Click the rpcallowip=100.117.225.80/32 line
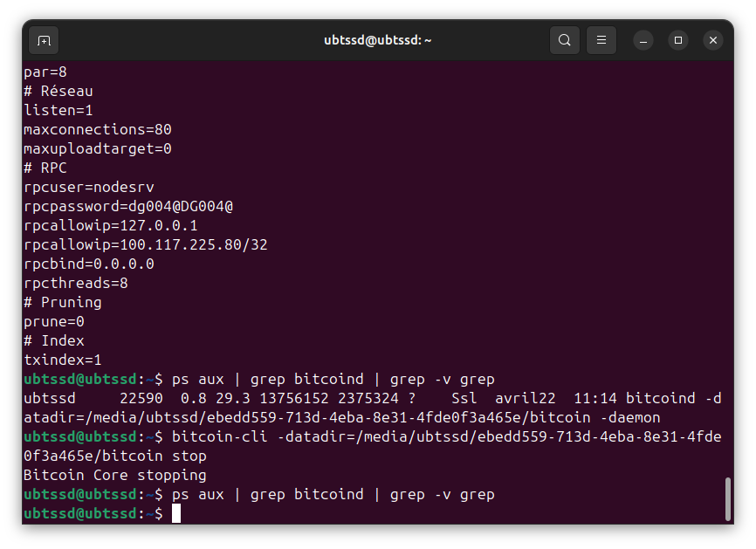 pos(145,244)
